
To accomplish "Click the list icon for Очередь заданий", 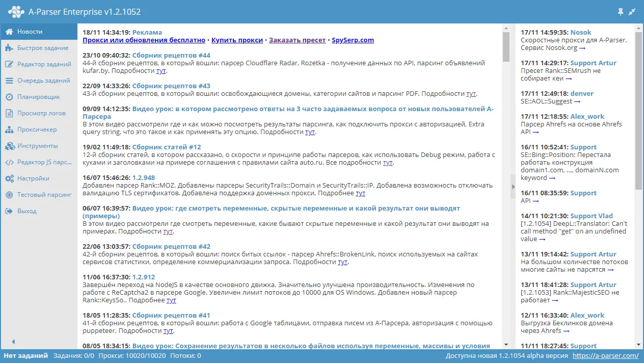I will [x=9, y=81].
